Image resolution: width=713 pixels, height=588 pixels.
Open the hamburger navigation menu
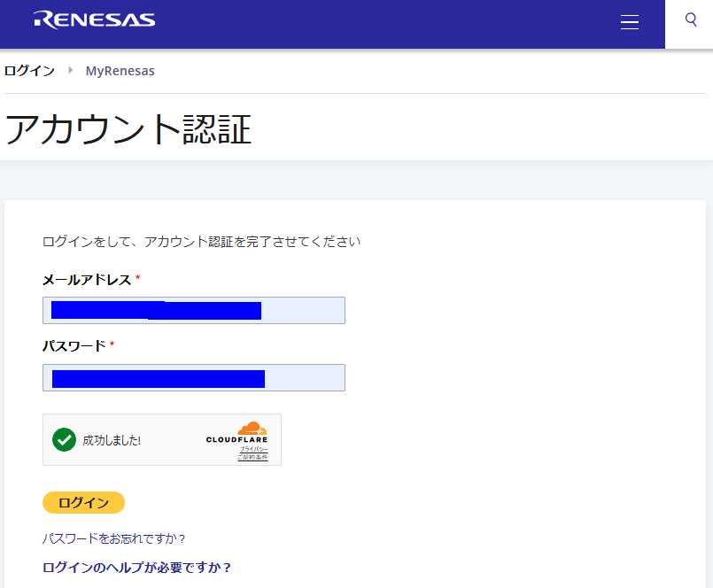[x=630, y=23]
